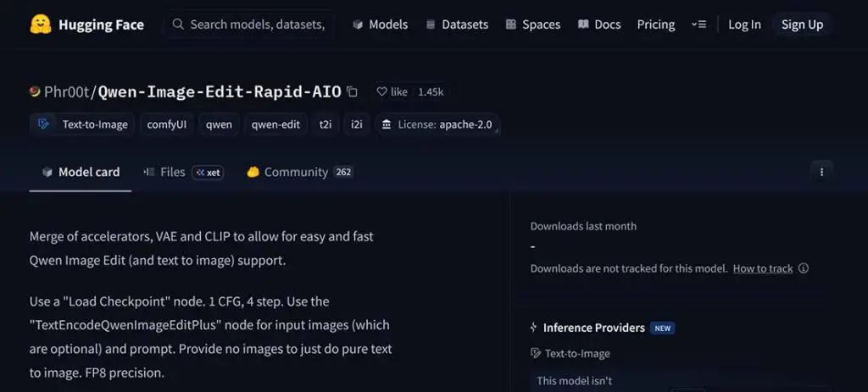
Task: Click the Community tab emoji icon
Action: click(253, 172)
